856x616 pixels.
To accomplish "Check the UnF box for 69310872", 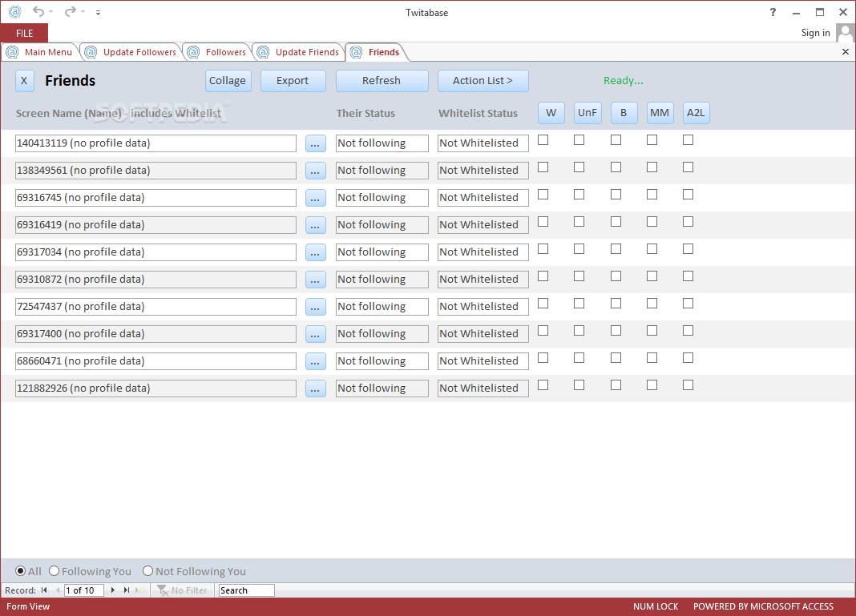I will pos(579,276).
